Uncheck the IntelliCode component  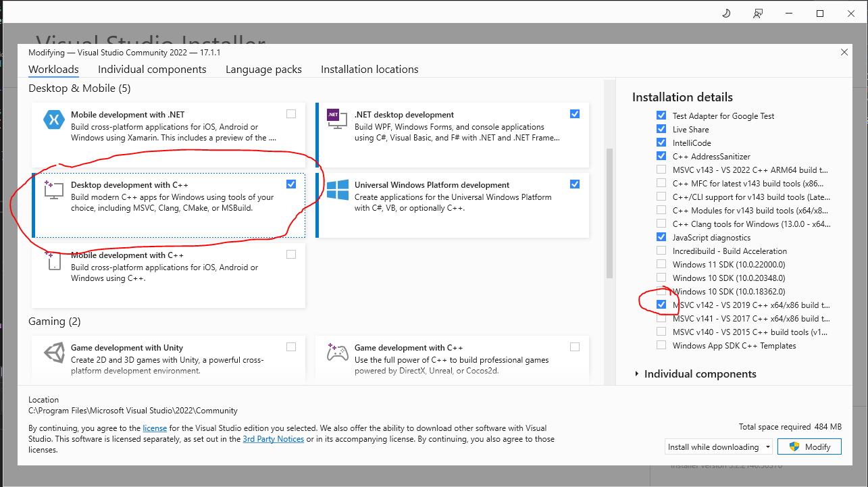tap(661, 143)
